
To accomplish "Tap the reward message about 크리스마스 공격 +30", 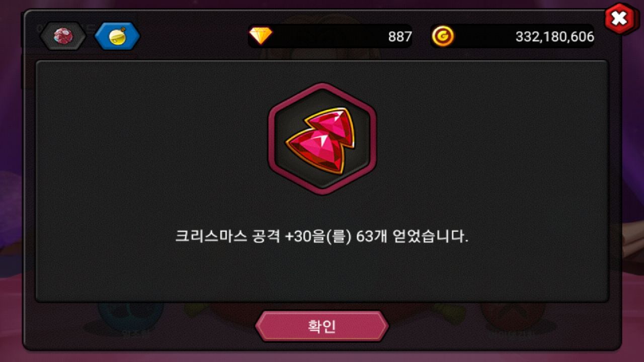I will coord(322,236).
